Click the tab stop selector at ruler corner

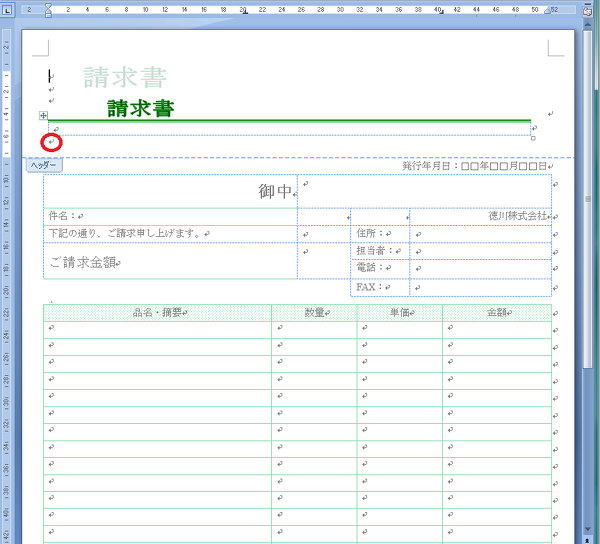tap(7, 10)
